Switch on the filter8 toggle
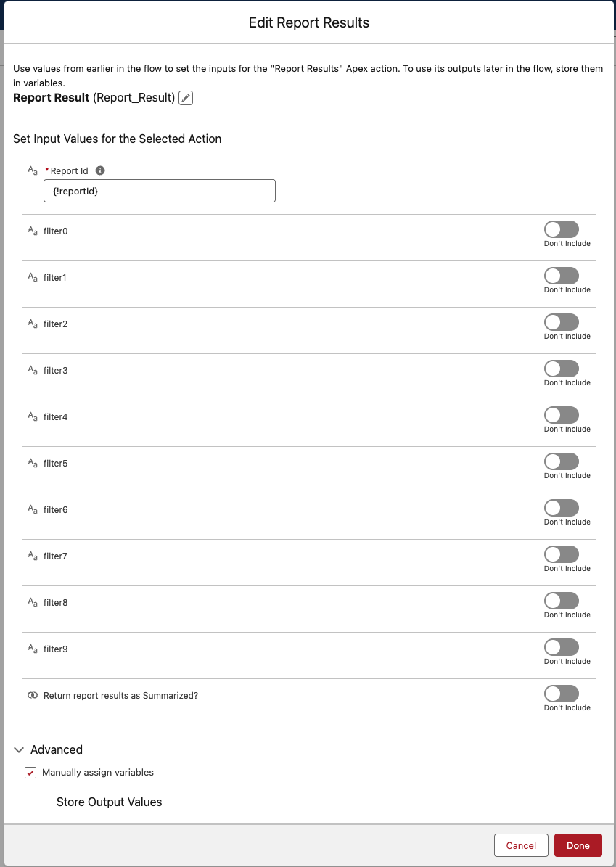Screen dimensions: 616x867 pos(562,601)
